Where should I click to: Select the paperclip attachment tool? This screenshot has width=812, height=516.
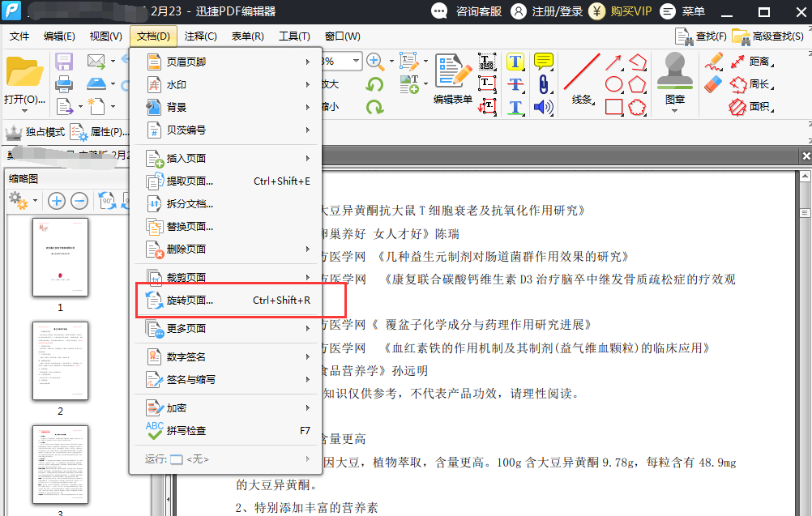click(543, 84)
